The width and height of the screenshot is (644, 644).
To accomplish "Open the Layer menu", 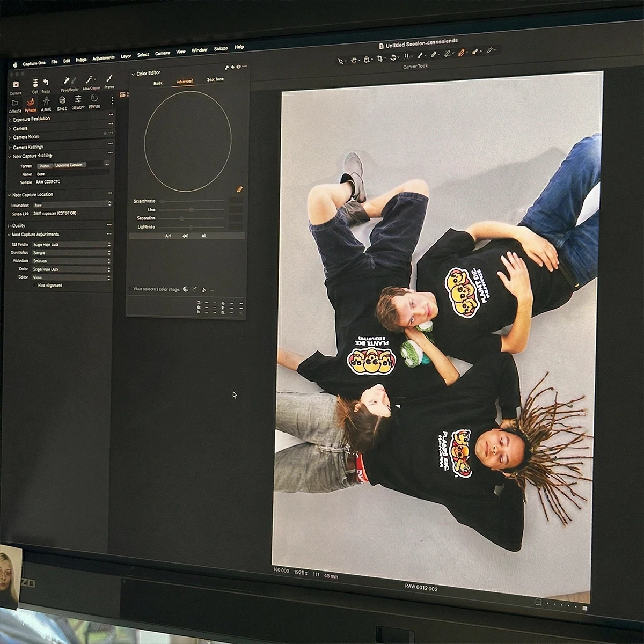I will pyautogui.click(x=126, y=56).
